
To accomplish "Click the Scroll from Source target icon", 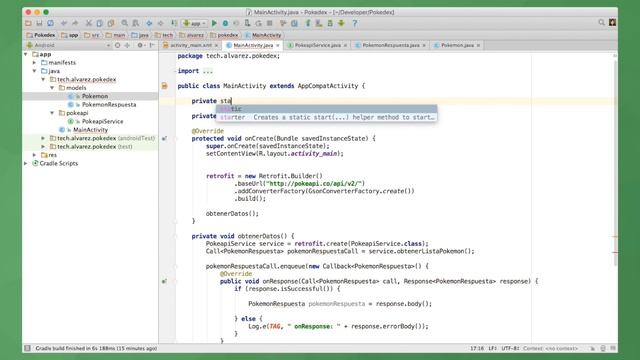I will point(118,45).
